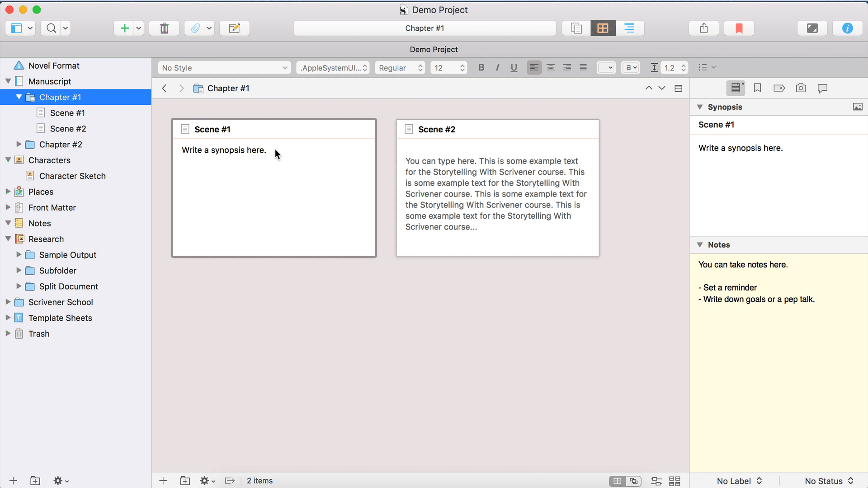Open the inspector Snapshots tab
Screen dimensions: 868x488
coord(801,88)
